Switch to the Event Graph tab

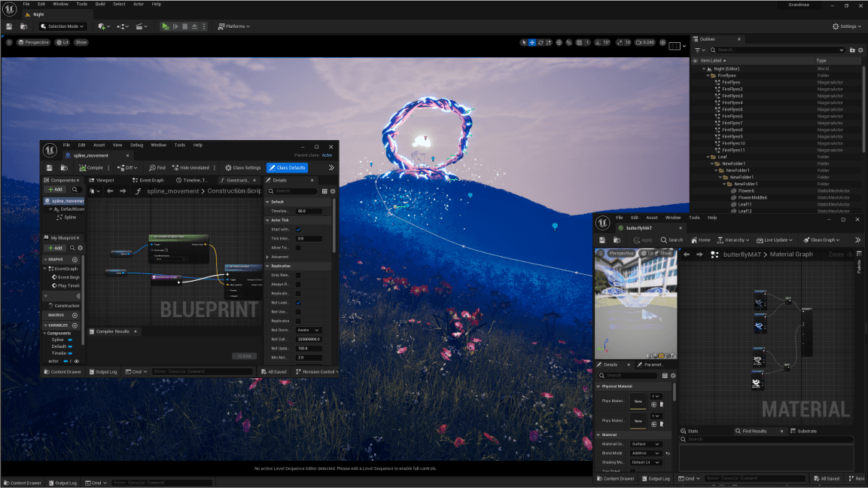[148, 180]
